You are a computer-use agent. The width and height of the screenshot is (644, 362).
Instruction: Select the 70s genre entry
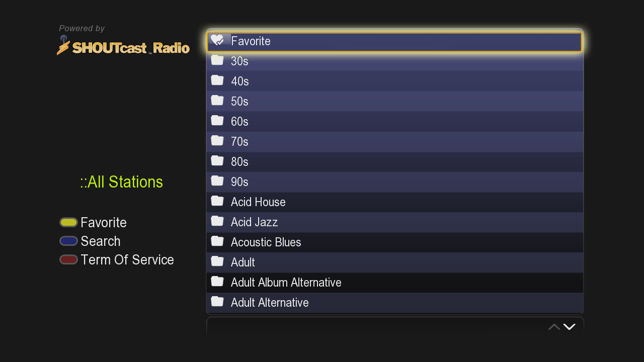click(x=239, y=142)
